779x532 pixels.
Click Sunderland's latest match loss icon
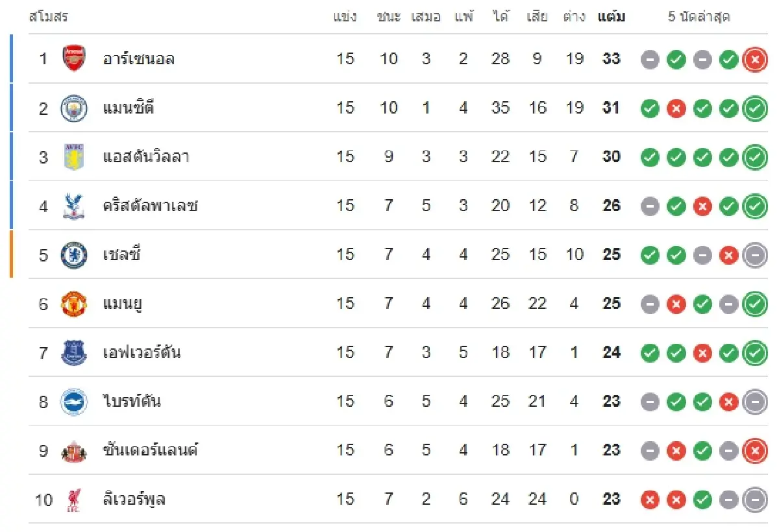tap(754, 451)
